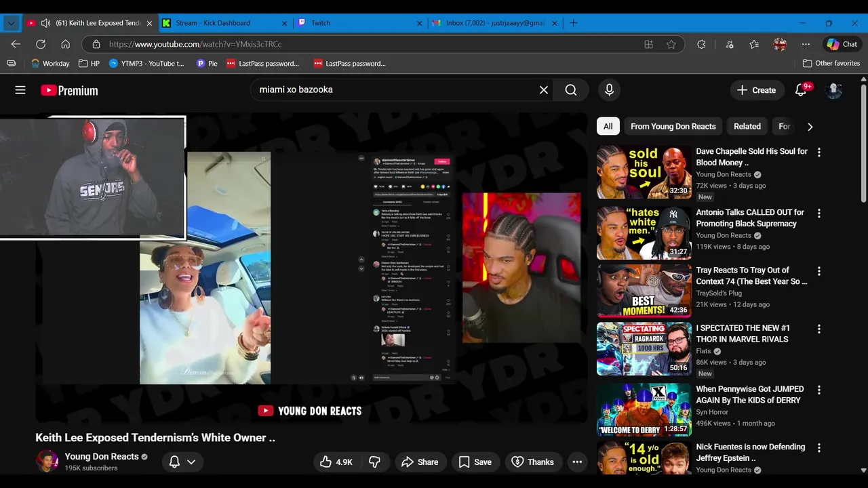
Task: Open a new browser tab
Action: coord(574,23)
